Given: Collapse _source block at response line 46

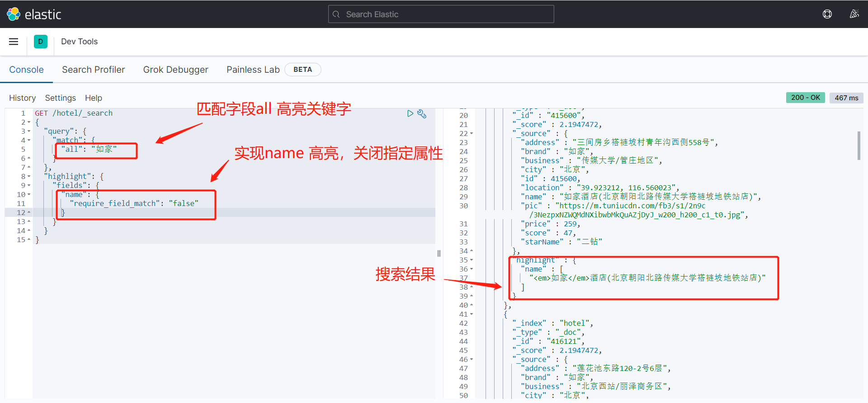Looking at the screenshot, I should pos(472,360).
